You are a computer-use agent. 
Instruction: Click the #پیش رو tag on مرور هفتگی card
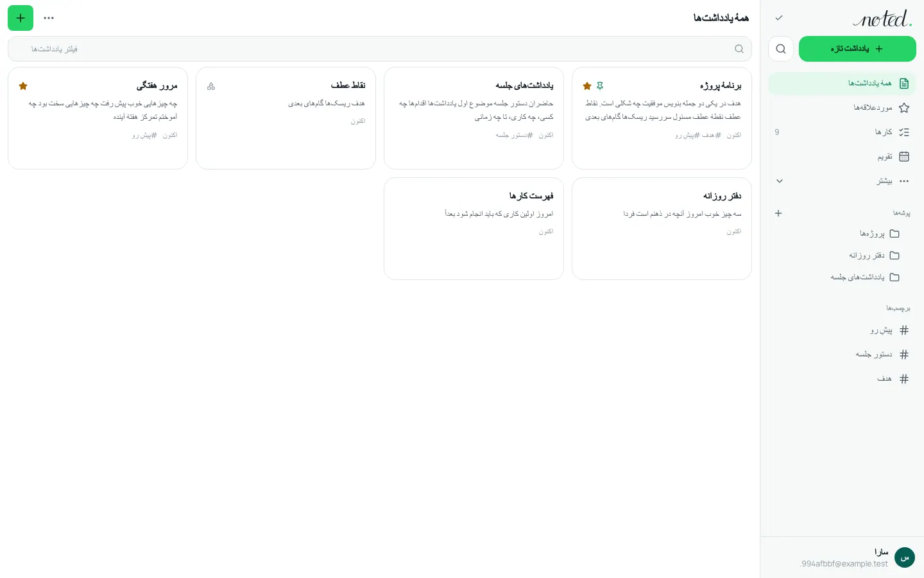coord(145,136)
